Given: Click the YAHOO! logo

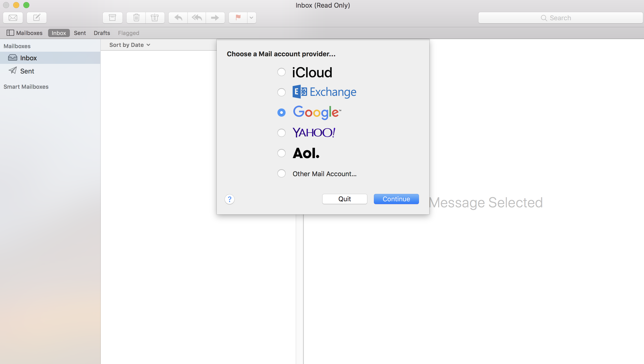Looking at the screenshot, I should (314, 133).
